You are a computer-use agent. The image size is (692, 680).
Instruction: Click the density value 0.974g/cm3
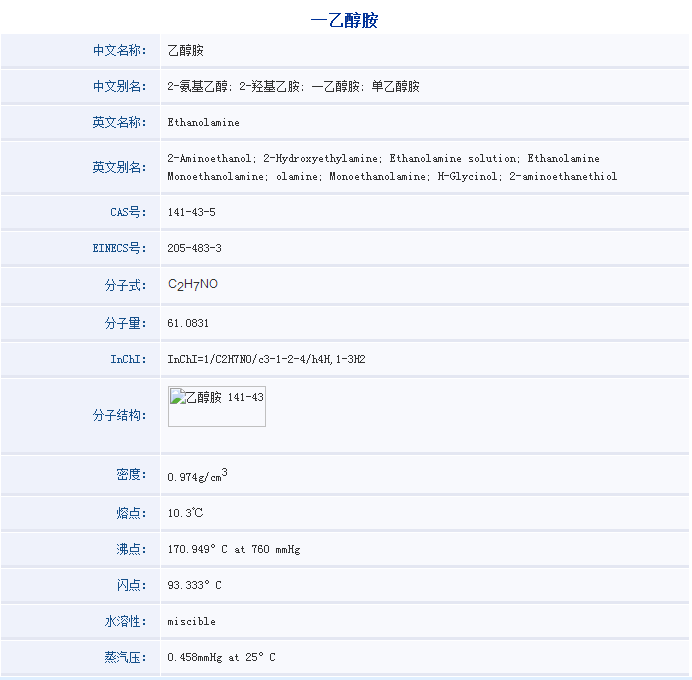(x=197, y=476)
